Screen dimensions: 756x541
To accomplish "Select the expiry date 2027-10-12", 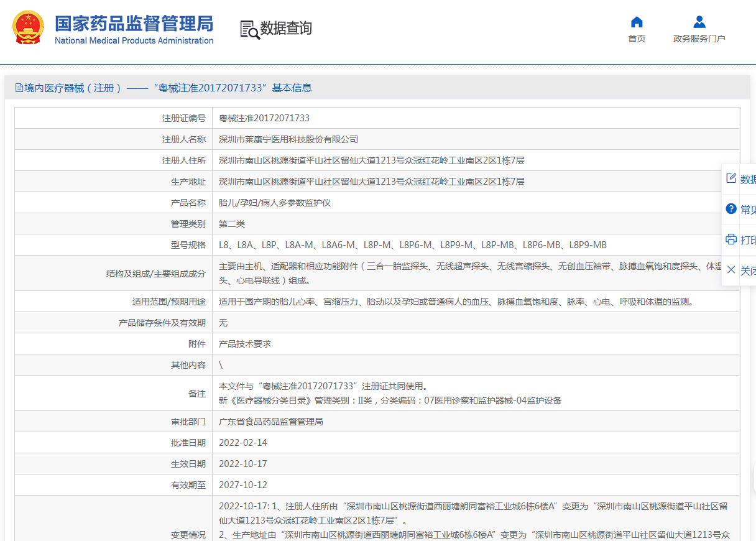I will (243, 485).
